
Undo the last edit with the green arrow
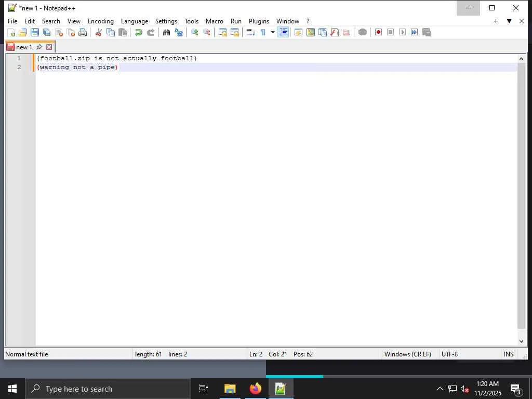point(138,32)
